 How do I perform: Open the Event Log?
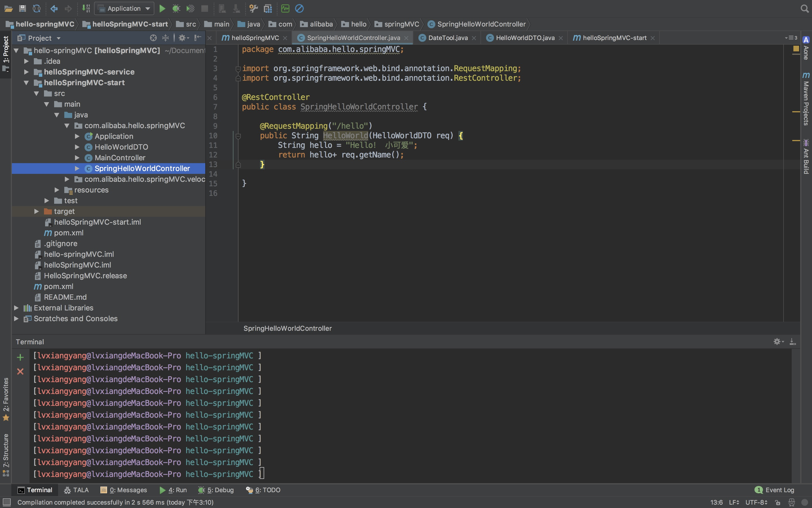click(x=775, y=490)
